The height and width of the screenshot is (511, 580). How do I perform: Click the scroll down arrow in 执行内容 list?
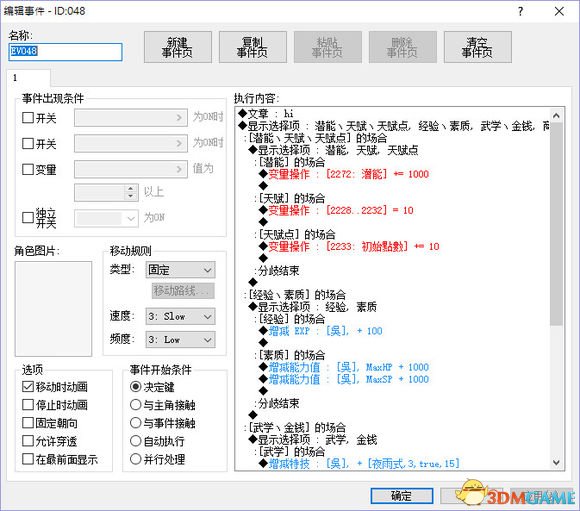(556, 463)
